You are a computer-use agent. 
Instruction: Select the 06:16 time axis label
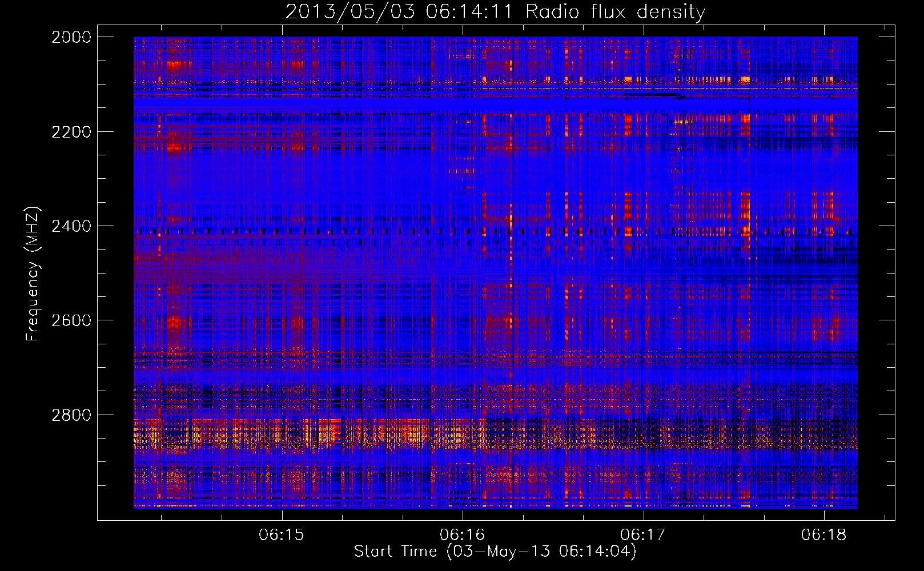tap(463, 535)
